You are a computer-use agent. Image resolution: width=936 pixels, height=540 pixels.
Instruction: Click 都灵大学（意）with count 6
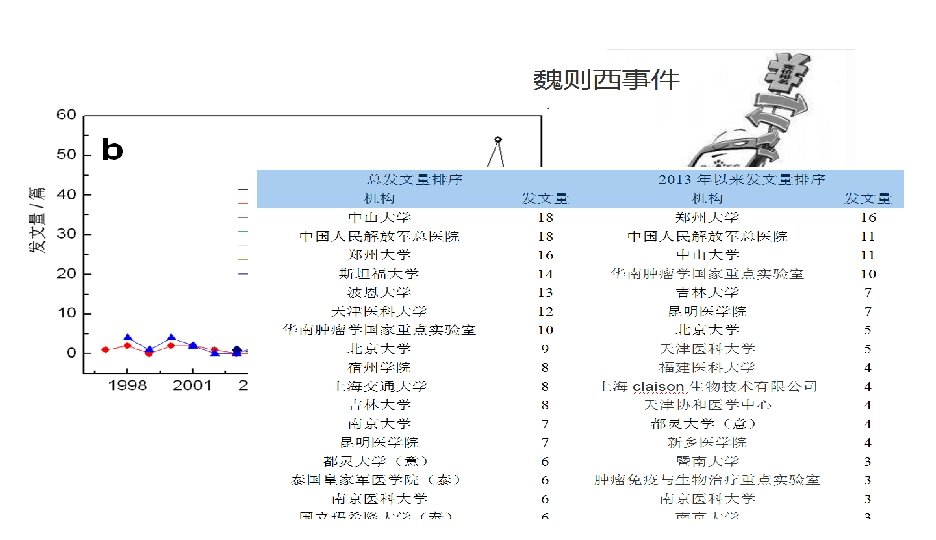tap(375, 461)
